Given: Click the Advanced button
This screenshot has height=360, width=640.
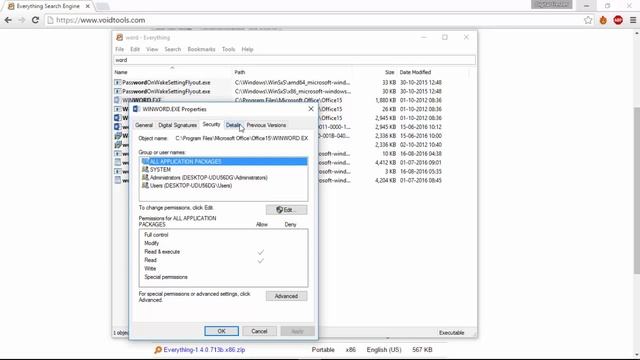Looking at the screenshot, I should 286,296.
